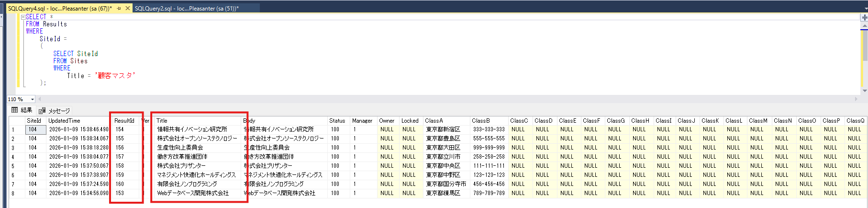Select ClassA cell 東京都豊島区
Viewport: 868px width, 208px height.
click(x=446, y=139)
